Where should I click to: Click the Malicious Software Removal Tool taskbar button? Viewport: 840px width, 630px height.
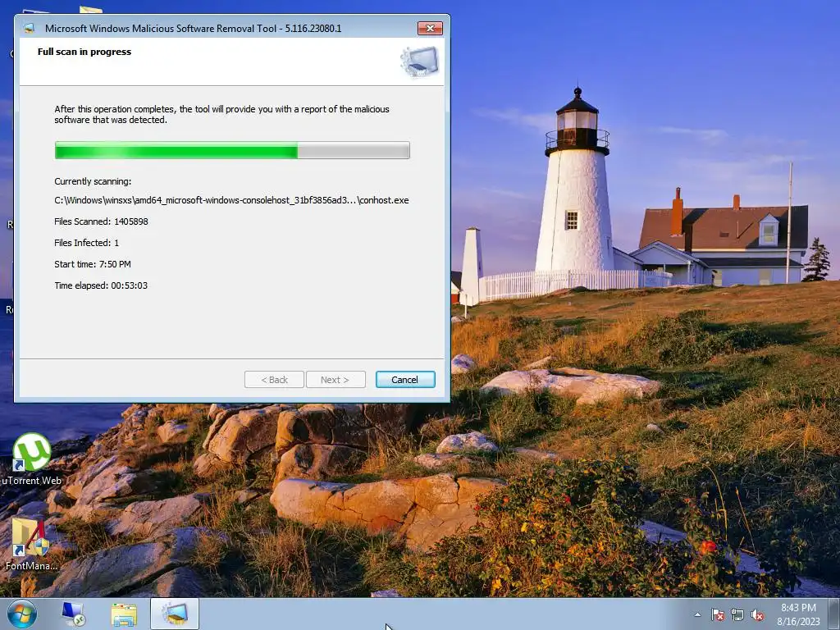(x=175, y=614)
